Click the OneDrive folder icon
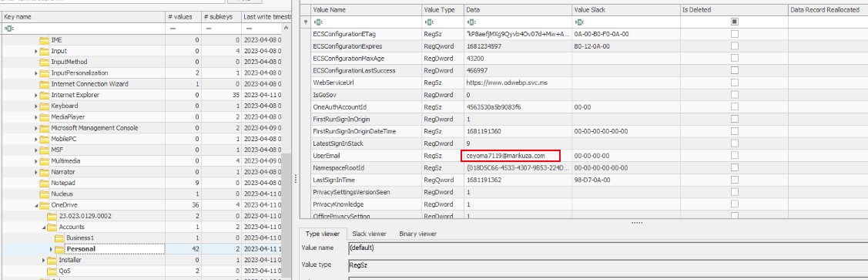 tap(44, 205)
